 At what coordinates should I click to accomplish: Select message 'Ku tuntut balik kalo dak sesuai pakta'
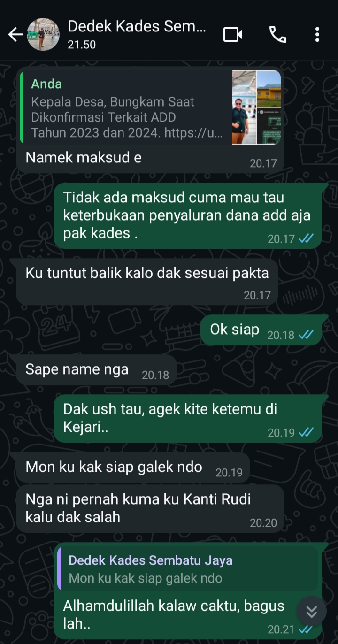pos(147,281)
